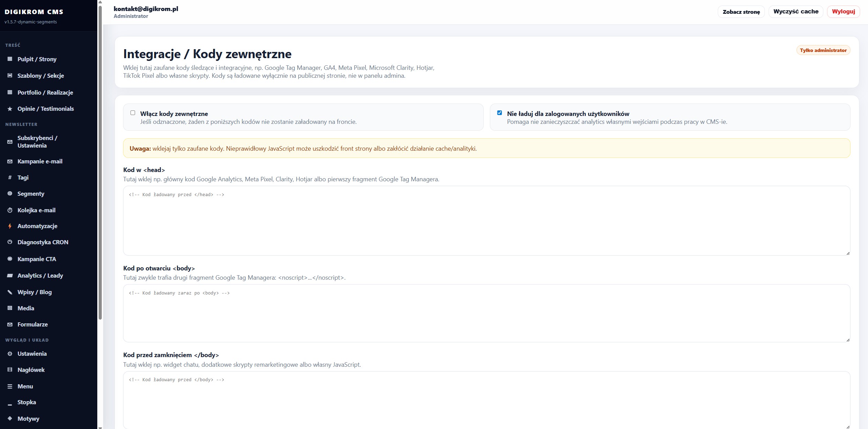
Task: Focus the Kod w <head> textarea
Action: pyautogui.click(x=487, y=221)
